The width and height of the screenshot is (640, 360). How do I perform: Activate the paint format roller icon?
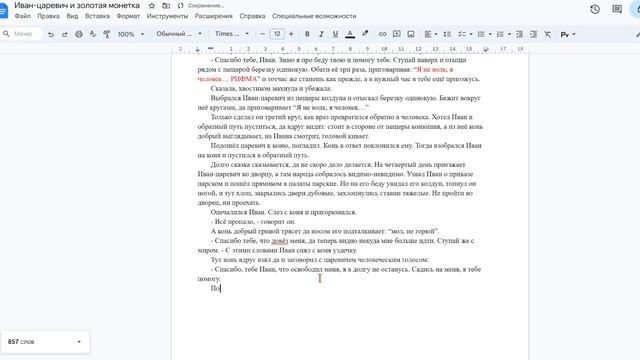pos(107,34)
